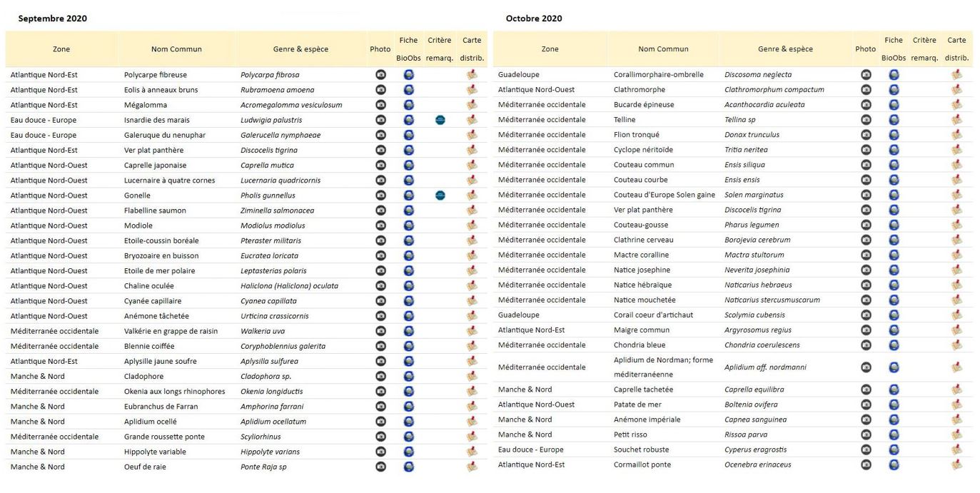Image resolution: width=980 pixels, height=493 pixels.
Task: Open distribution map for Hippolyte variable
Action: coord(472,452)
